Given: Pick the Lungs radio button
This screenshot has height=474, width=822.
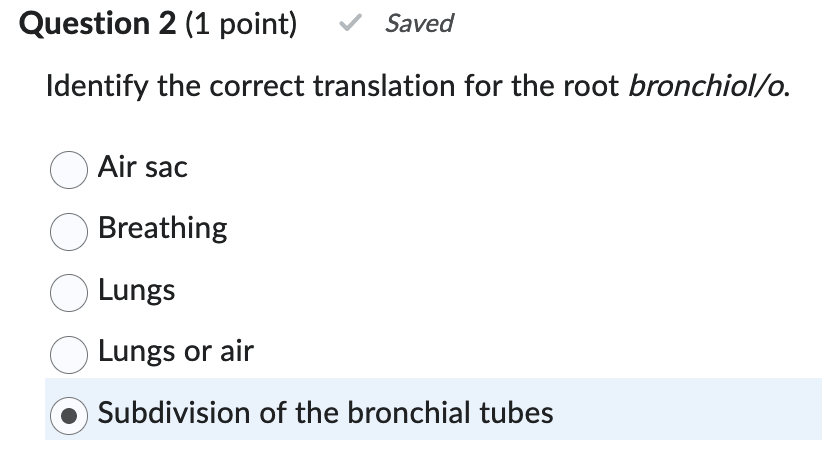Looking at the screenshot, I should click(x=67, y=292).
